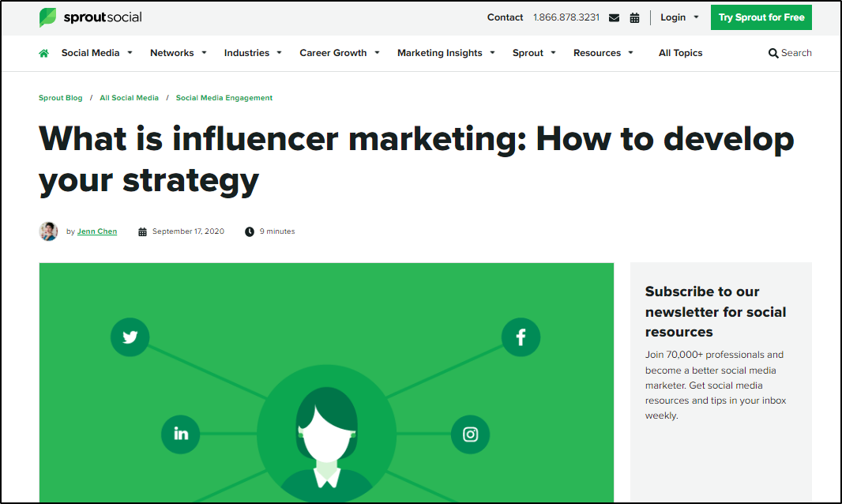842x504 pixels.
Task: Open the Jenn Chen author link
Action: (x=97, y=231)
